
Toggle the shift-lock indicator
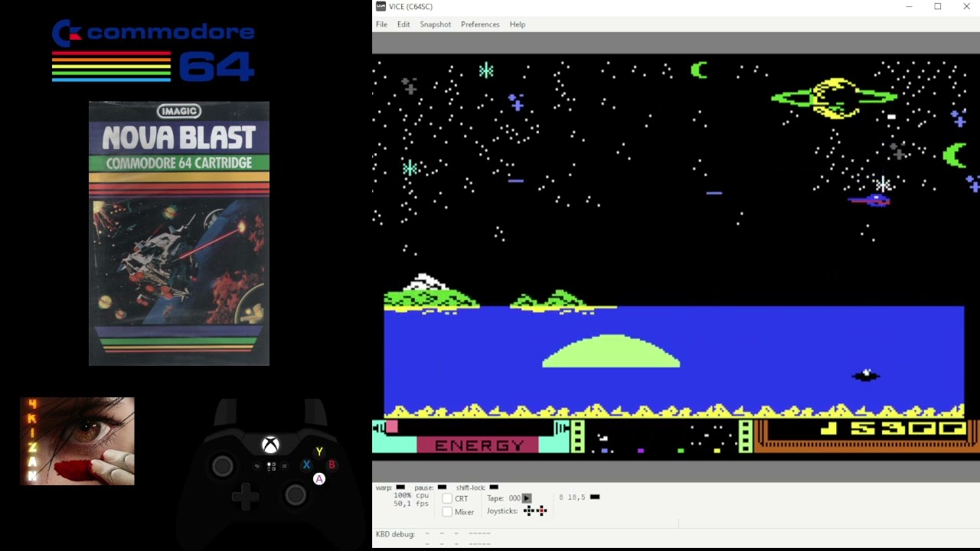coord(494,487)
